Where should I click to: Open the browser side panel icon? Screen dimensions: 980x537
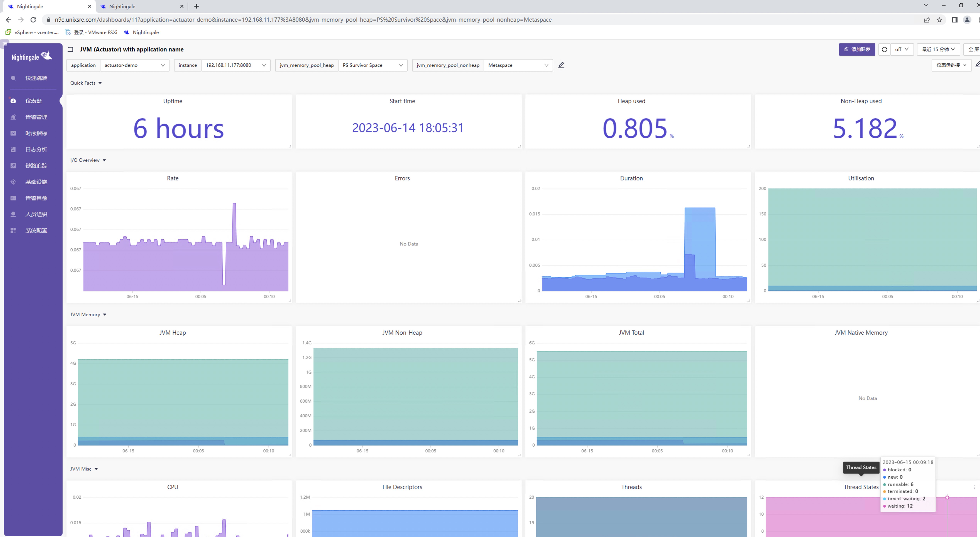[x=955, y=20]
